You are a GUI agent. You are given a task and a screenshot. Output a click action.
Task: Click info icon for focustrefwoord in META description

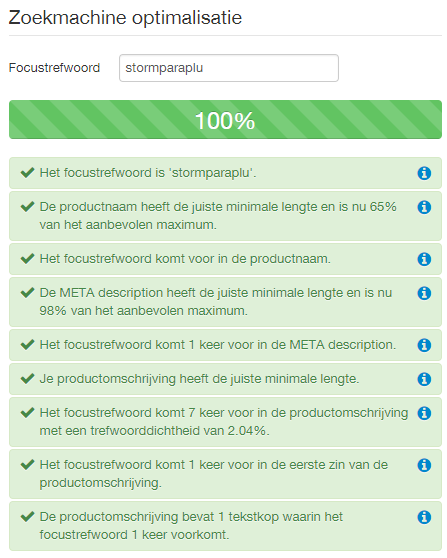(424, 345)
